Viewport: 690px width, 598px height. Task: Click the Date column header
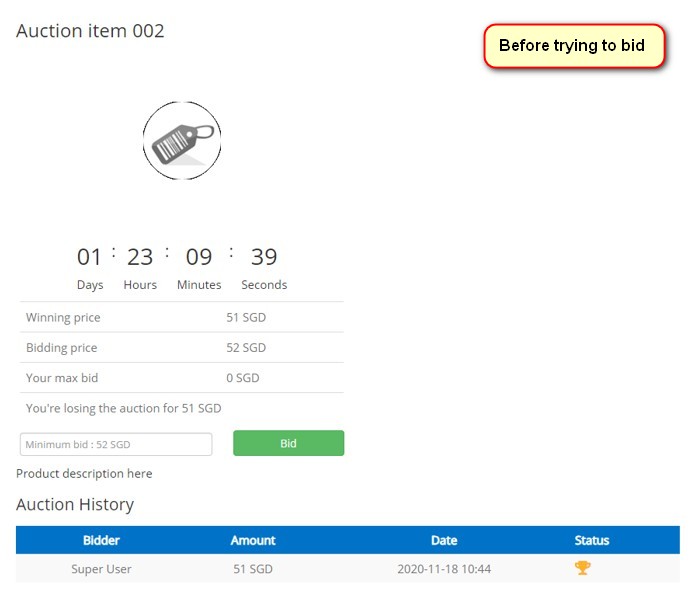[444, 540]
